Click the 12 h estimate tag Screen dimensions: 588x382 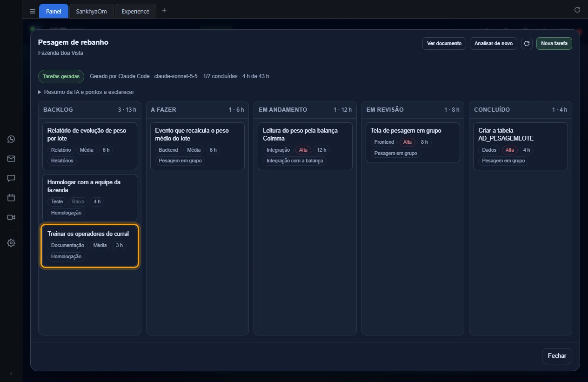tap(321, 150)
